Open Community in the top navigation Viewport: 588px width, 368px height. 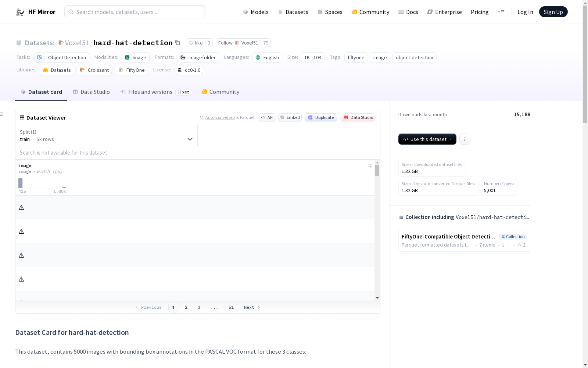coord(370,12)
